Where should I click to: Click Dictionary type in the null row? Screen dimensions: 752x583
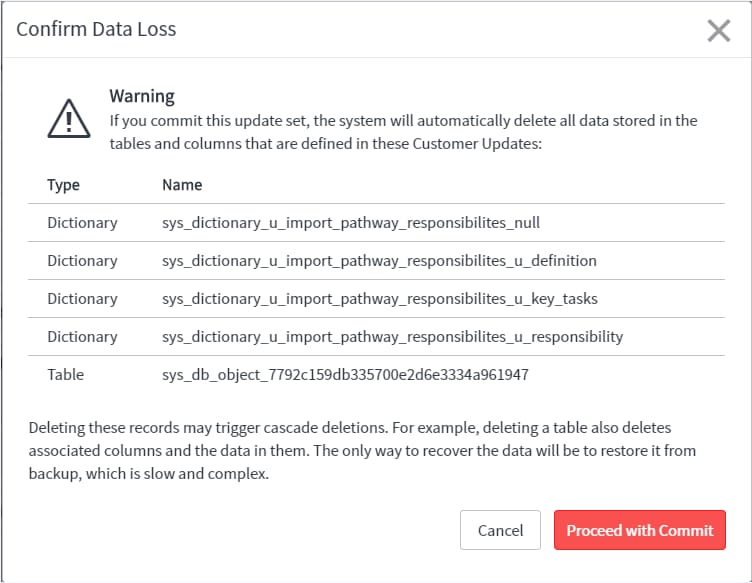click(x=82, y=223)
